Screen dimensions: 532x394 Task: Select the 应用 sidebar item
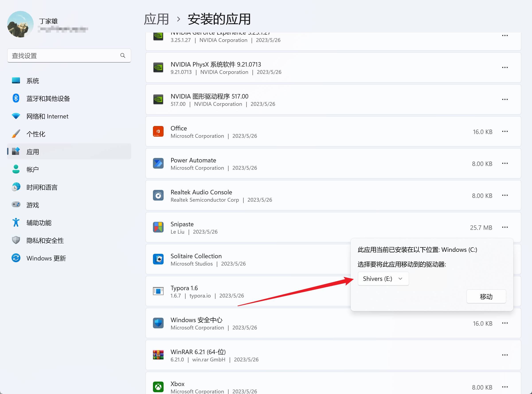pyautogui.click(x=69, y=152)
